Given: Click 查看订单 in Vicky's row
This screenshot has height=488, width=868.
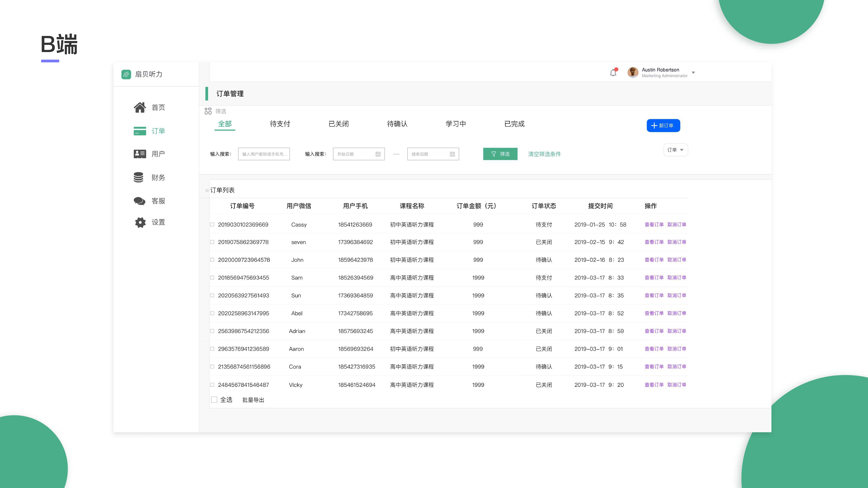Looking at the screenshot, I should point(654,385).
